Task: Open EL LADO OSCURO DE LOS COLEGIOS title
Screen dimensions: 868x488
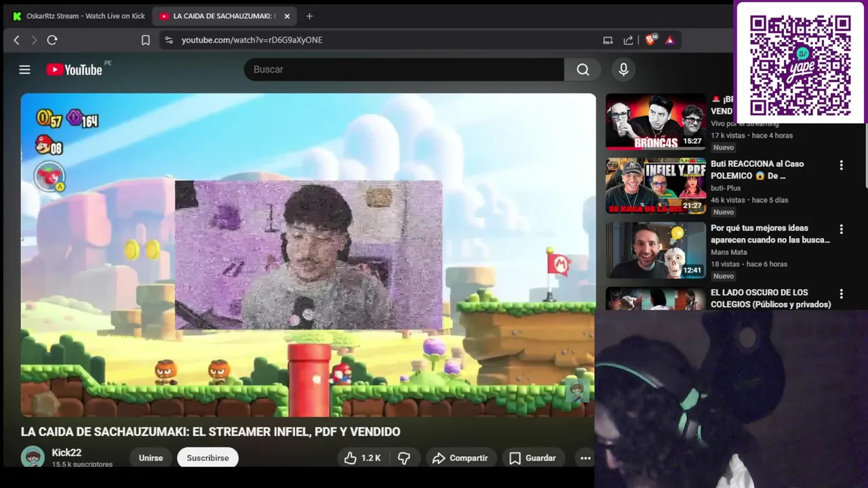Action: (x=771, y=298)
